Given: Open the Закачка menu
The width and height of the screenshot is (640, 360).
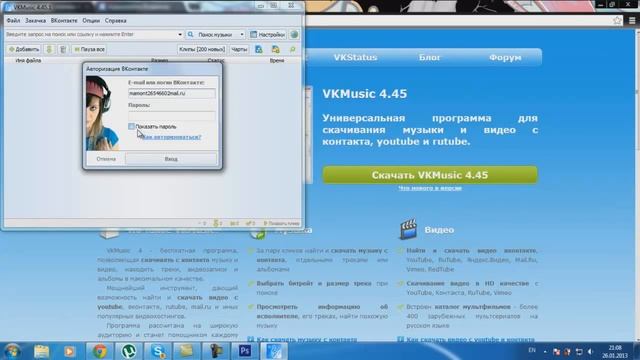Looking at the screenshot, I should 36,20.
